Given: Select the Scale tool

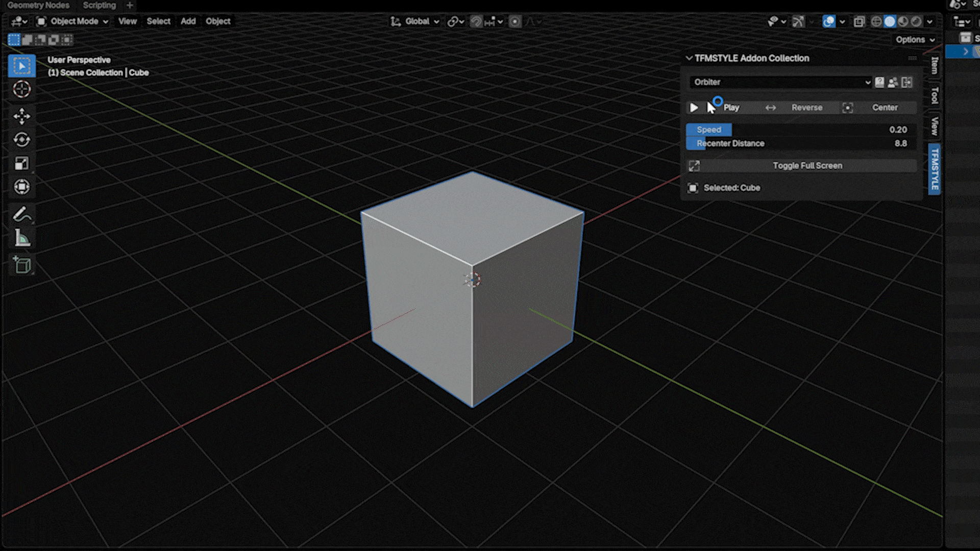Looking at the screenshot, I should click(x=21, y=163).
